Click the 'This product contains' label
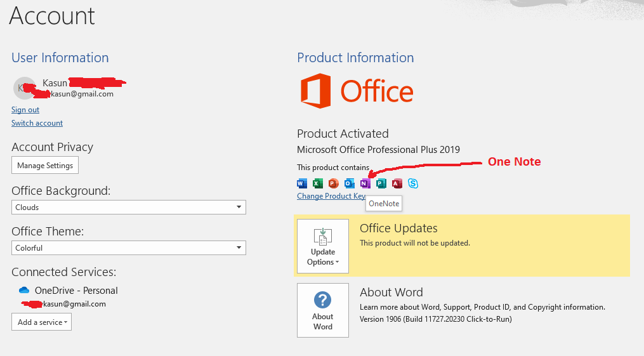 [332, 168]
